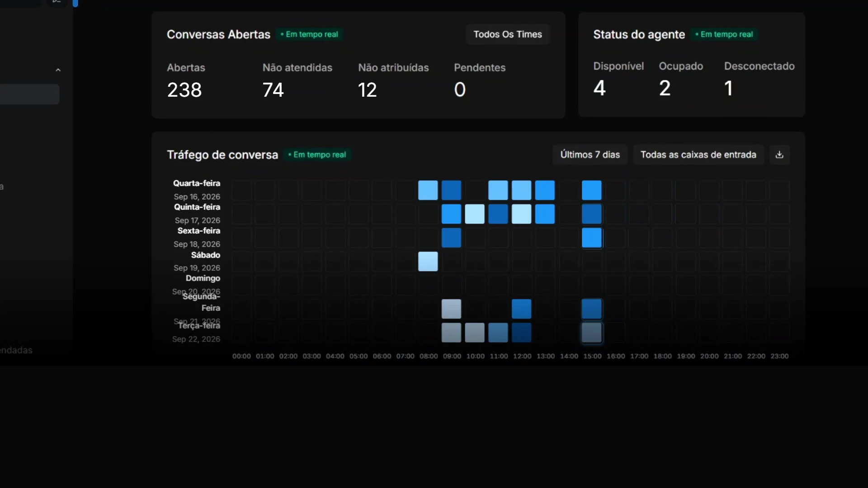Click the Pendentes count 0

pos(460,89)
